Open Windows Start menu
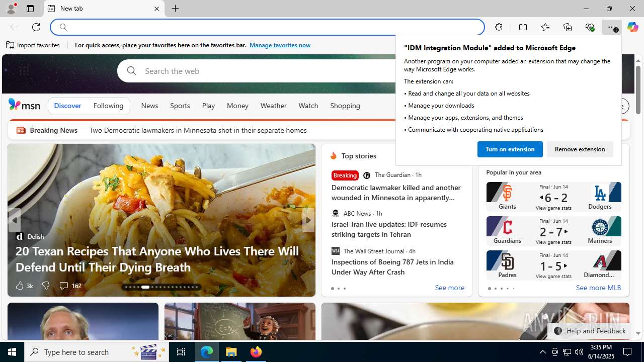The width and height of the screenshot is (644, 362). (x=12, y=352)
